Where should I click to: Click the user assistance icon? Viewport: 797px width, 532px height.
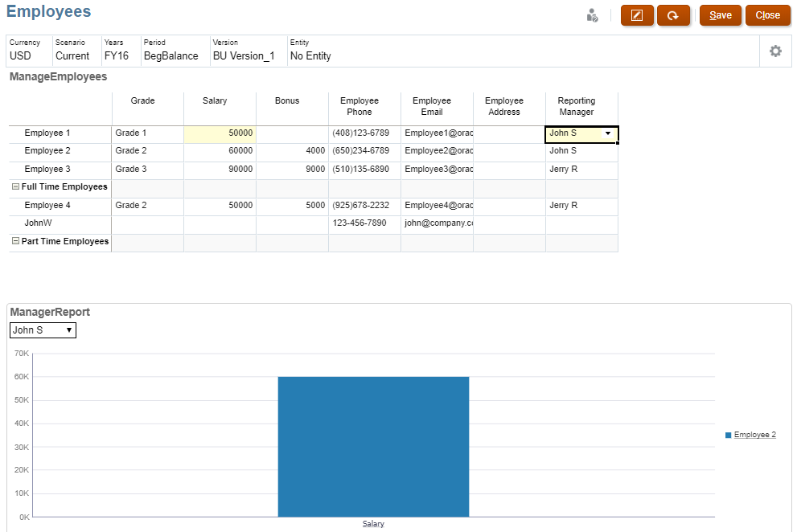tap(592, 14)
